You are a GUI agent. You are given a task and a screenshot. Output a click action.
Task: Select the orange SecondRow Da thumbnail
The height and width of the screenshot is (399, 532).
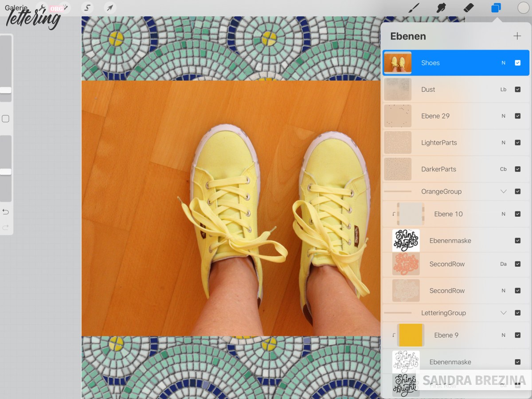[x=406, y=264]
